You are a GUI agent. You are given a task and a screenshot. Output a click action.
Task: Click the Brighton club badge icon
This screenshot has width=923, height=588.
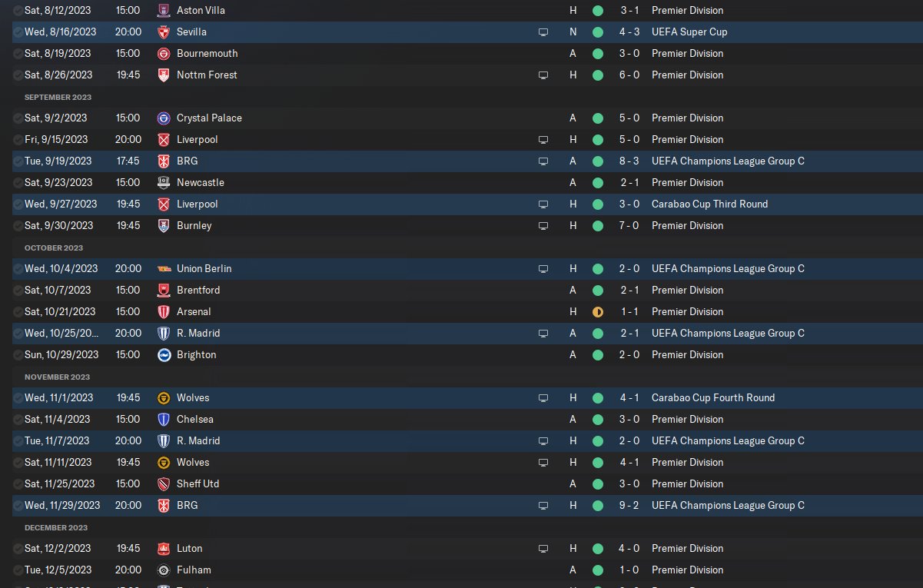tap(163, 355)
